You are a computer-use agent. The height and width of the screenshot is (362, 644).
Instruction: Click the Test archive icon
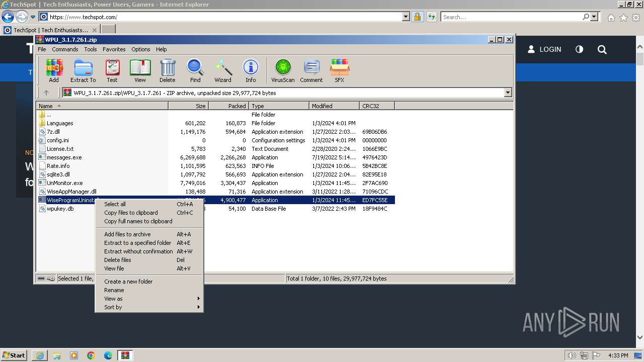(112, 70)
